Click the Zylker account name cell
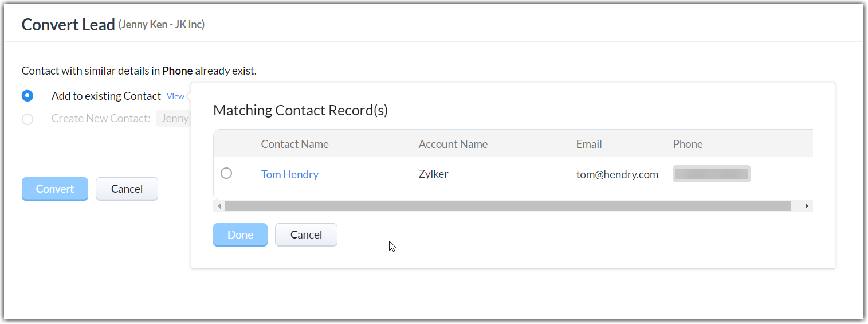Screen dimensions: 868x324 click(433, 174)
